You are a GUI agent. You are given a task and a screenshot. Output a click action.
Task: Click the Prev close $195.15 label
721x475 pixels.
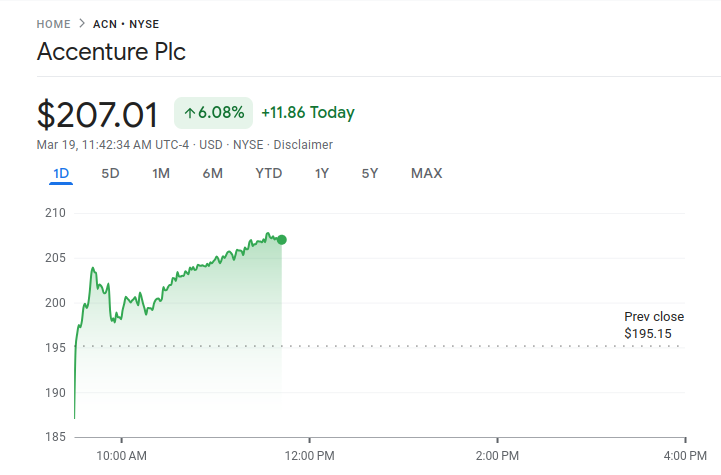(x=654, y=324)
